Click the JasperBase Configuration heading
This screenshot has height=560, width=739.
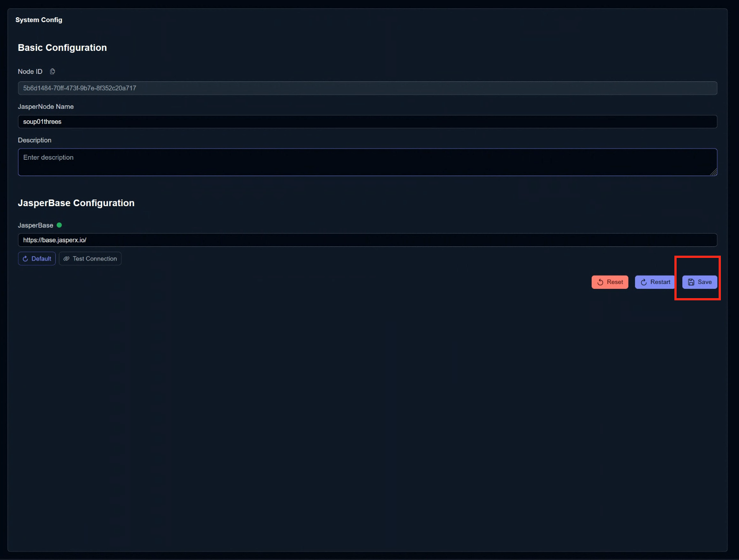(76, 203)
